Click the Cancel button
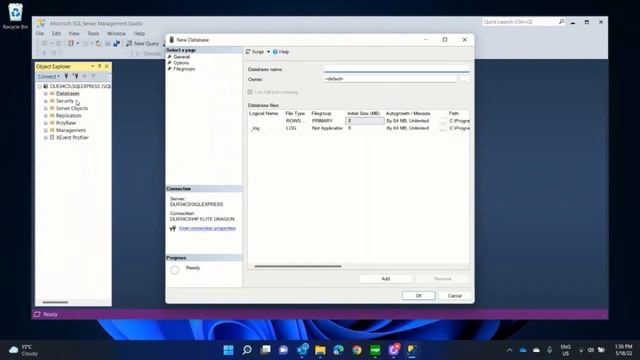Viewport: 640px width, 360px height. [x=455, y=296]
